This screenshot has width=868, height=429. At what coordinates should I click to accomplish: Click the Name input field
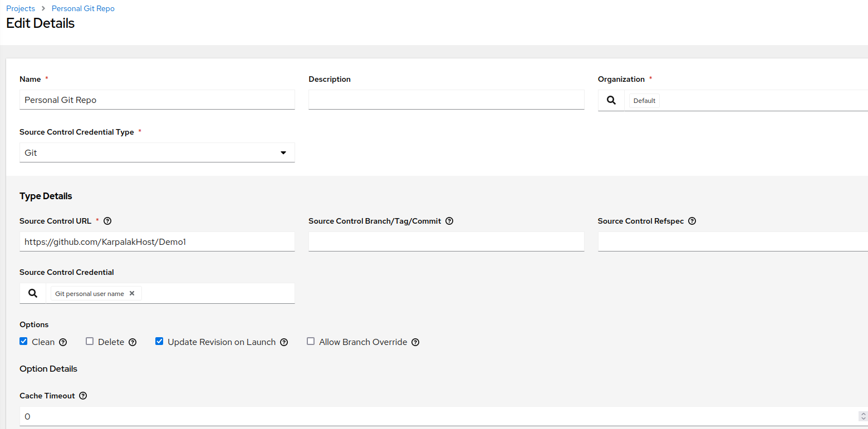click(157, 100)
